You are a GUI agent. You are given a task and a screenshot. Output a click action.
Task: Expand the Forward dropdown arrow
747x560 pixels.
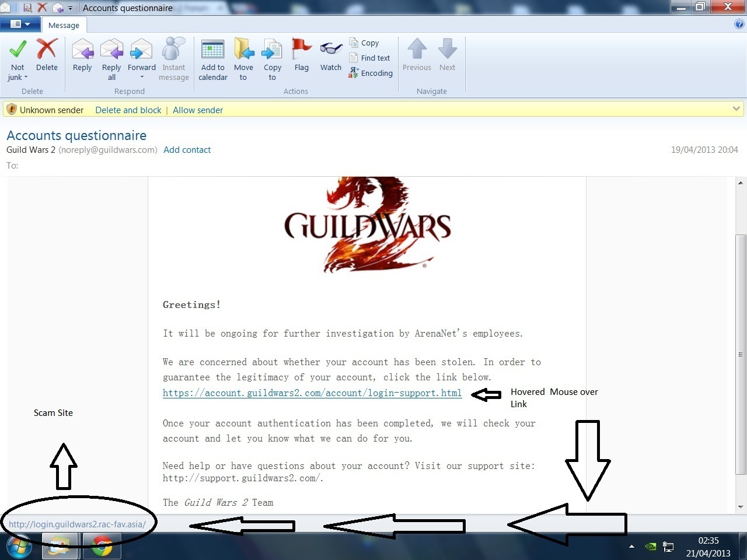142,77
